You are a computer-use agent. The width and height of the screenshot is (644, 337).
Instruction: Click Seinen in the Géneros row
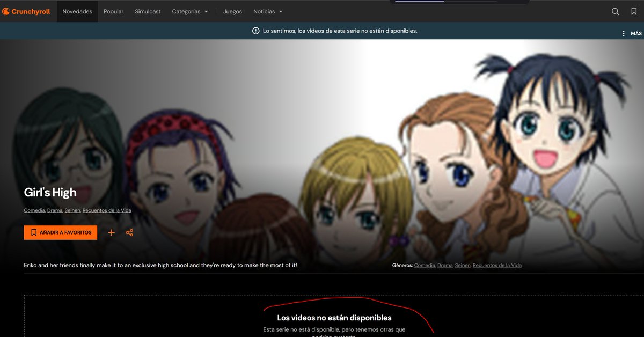click(463, 265)
